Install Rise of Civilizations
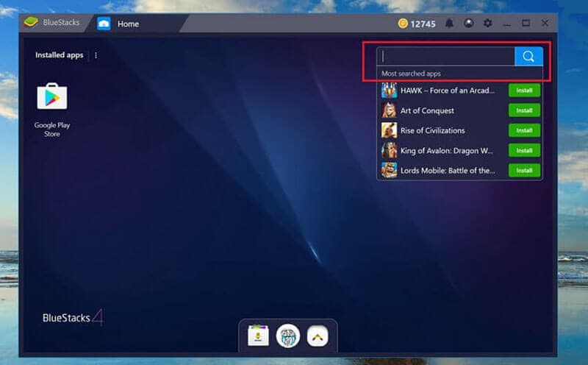This screenshot has width=588, height=365. (x=524, y=130)
